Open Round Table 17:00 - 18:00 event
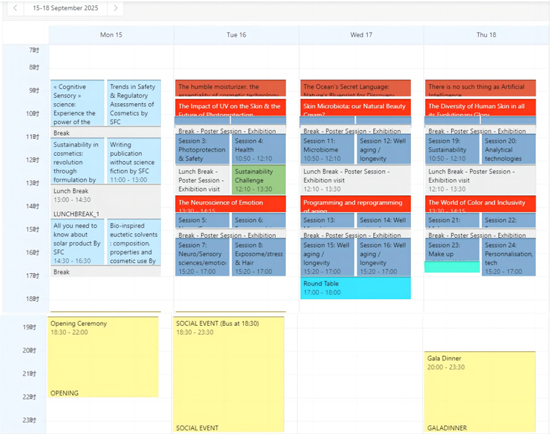Viewport: 550px width, 434px height. tap(355, 288)
